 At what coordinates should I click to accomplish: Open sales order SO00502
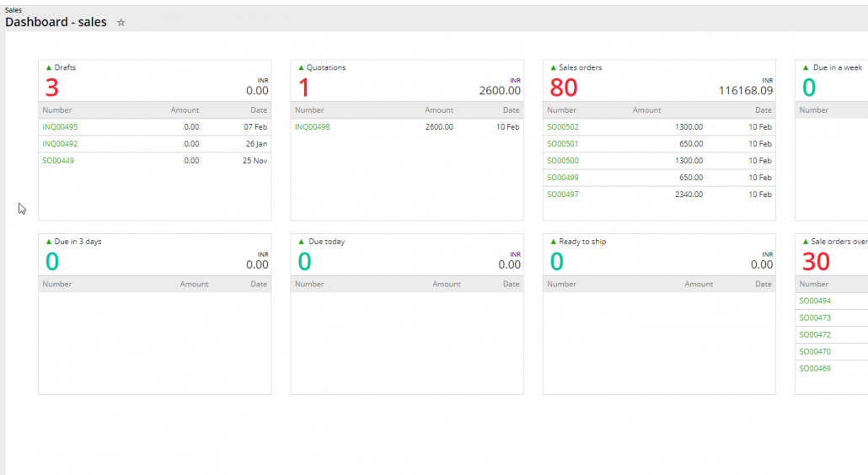563,126
